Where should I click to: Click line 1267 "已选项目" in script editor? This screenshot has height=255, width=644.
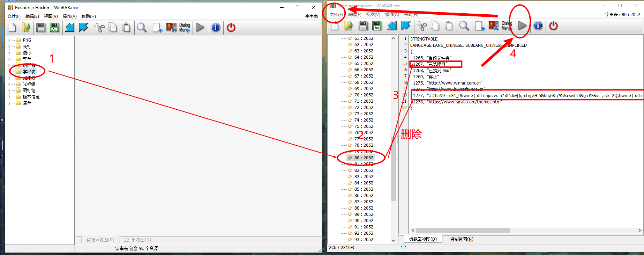click(430, 64)
